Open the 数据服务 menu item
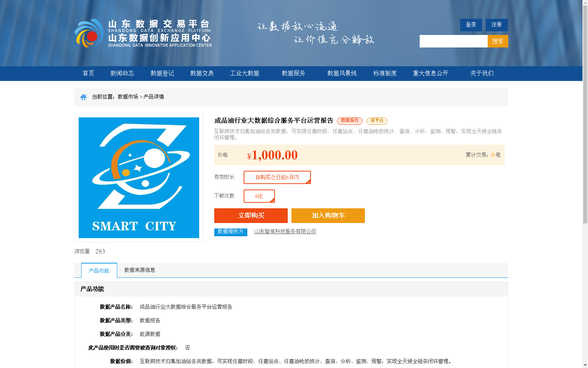 click(294, 73)
